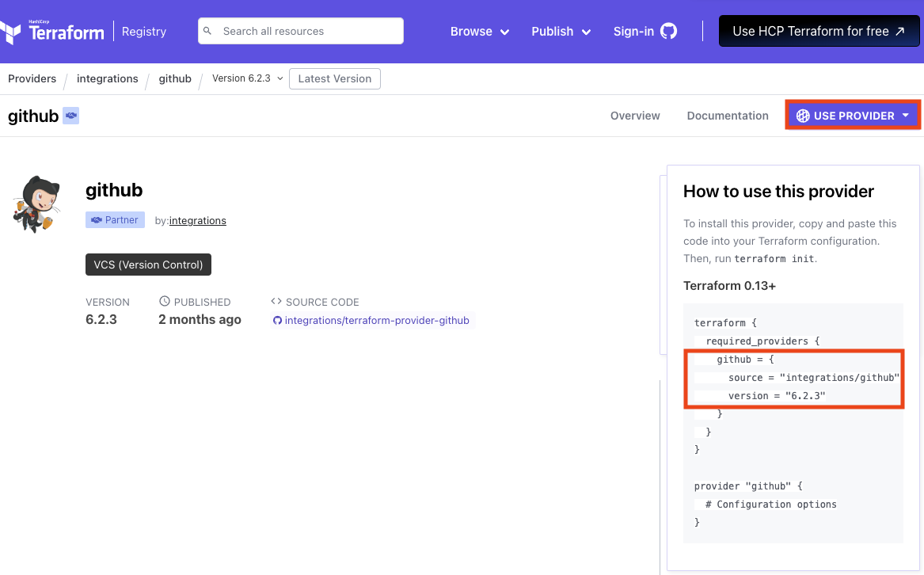Click the Registry header link
The image size is (924, 575).
click(144, 31)
